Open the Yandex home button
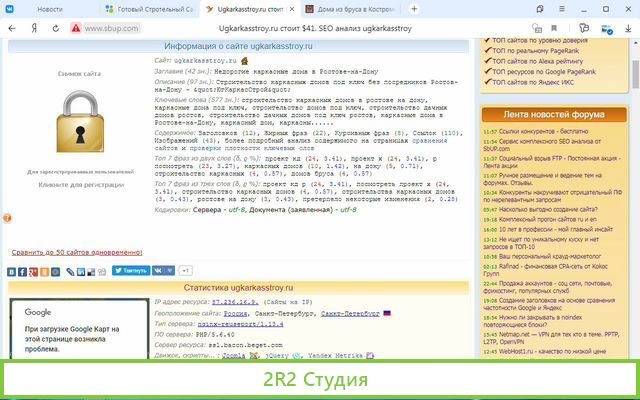Viewport: 640px width, 400px height. 34,28
